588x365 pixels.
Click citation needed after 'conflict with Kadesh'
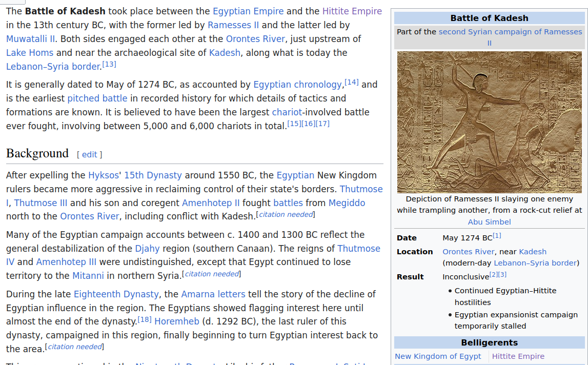(286, 215)
